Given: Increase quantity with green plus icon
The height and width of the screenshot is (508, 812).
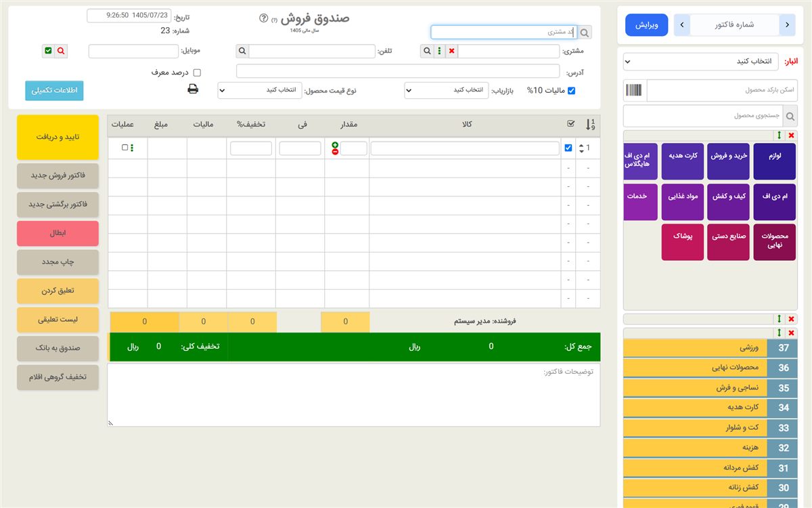Looking at the screenshot, I should click(x=335, y=145).
